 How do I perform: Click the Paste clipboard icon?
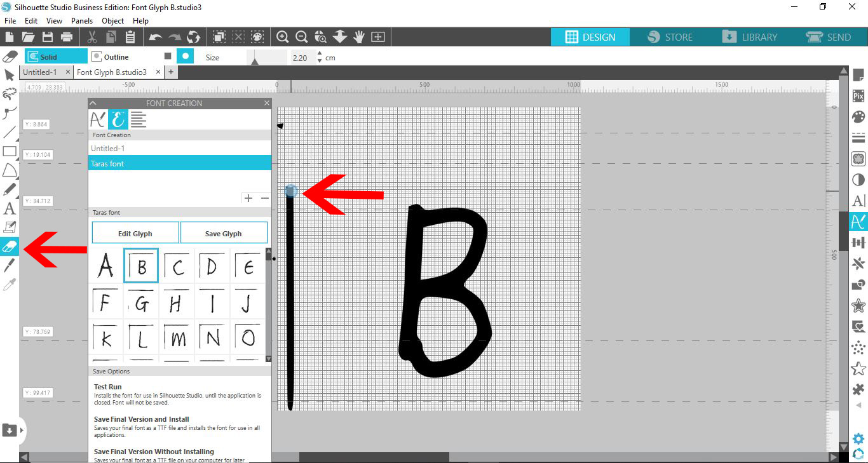(x=130, y=37)
